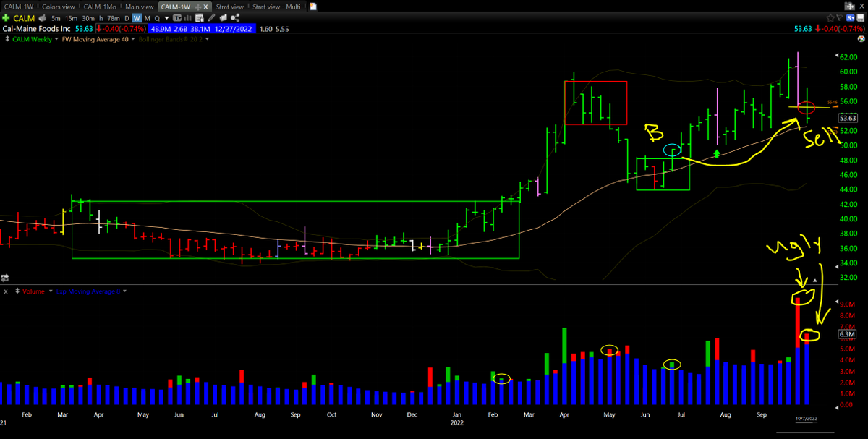The height and width of the screenshot is (439, 868).
Task: Close the Volume panel with its x
Action: coord(6,291)
